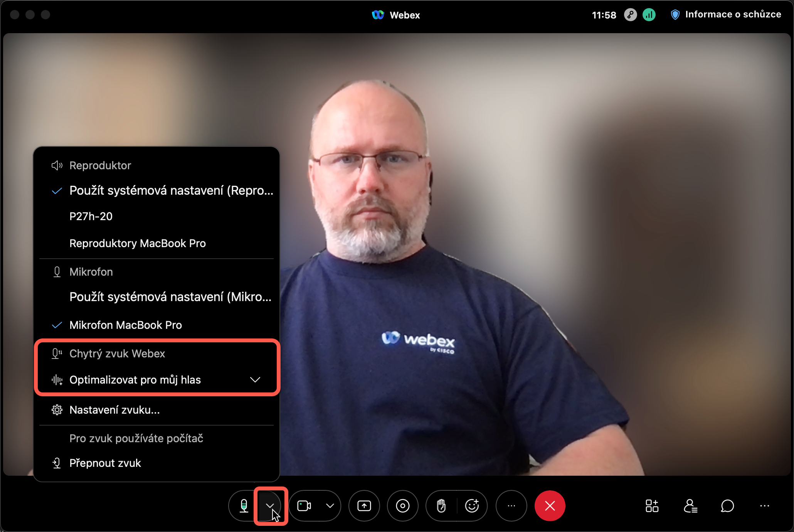The height and width of the screenshot is (532, 794).
Task: Open Nastavení zvuku...
Action: tap(156, 410)
